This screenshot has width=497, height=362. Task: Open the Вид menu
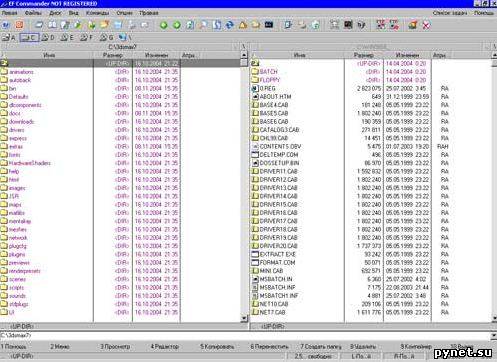tap(74, 13)
